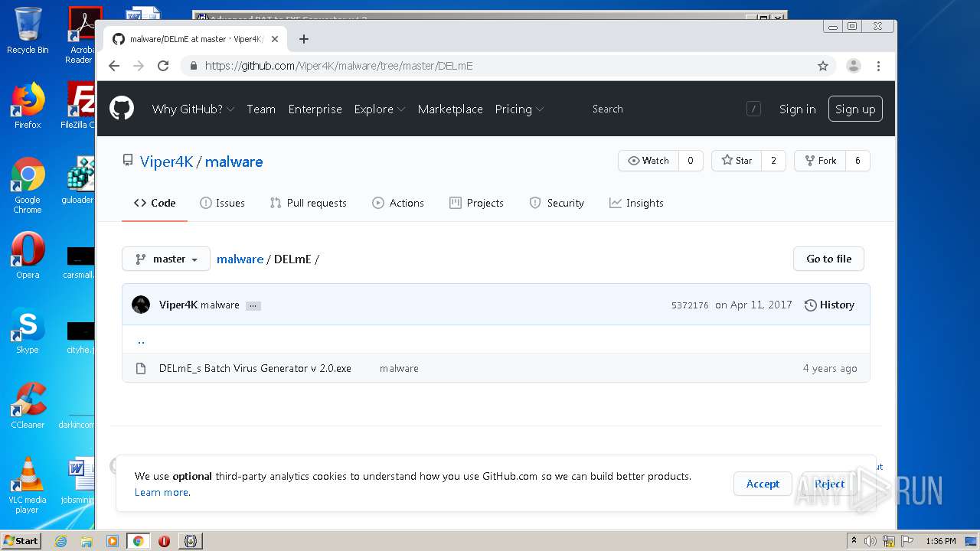Open the Firefox desktop shortcut
The height and width of the screenshot is (551, 980).
pyautogui.click(x=28, y=106)
